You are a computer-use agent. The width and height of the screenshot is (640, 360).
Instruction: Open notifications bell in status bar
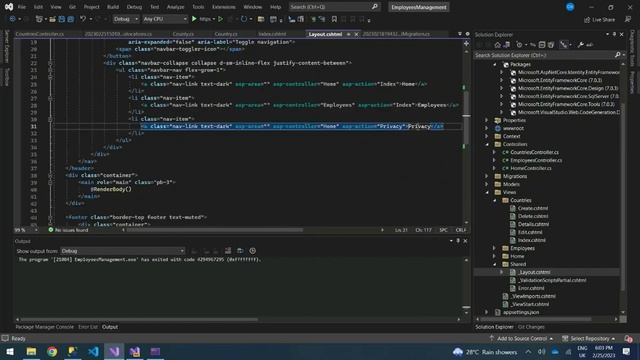point(628,338)
